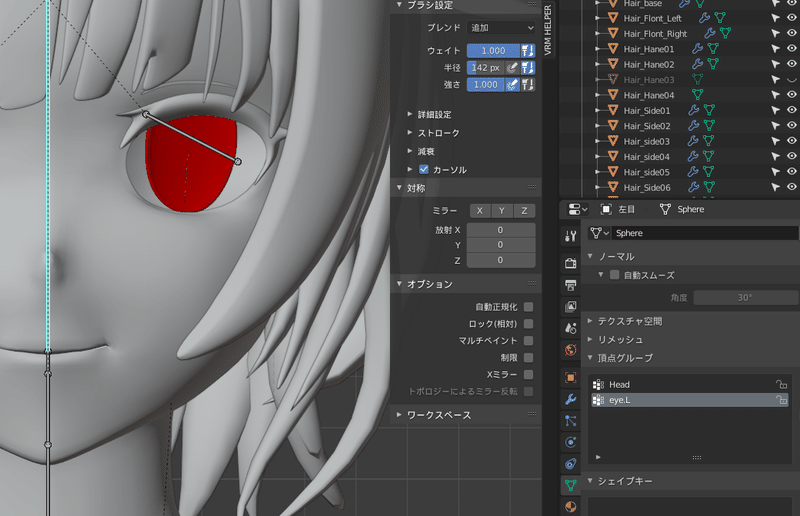
Task: Hide Hair_Flont_Left in the viewport
Action: [791, 18]
